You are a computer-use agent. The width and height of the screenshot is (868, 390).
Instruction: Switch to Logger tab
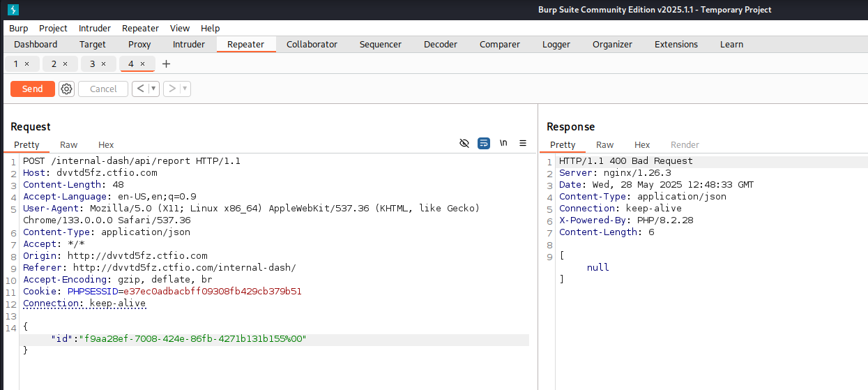556,44
